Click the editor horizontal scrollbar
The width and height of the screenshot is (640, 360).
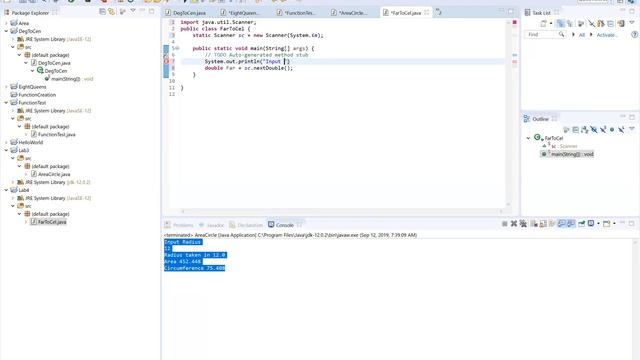[x=342, y=211]
